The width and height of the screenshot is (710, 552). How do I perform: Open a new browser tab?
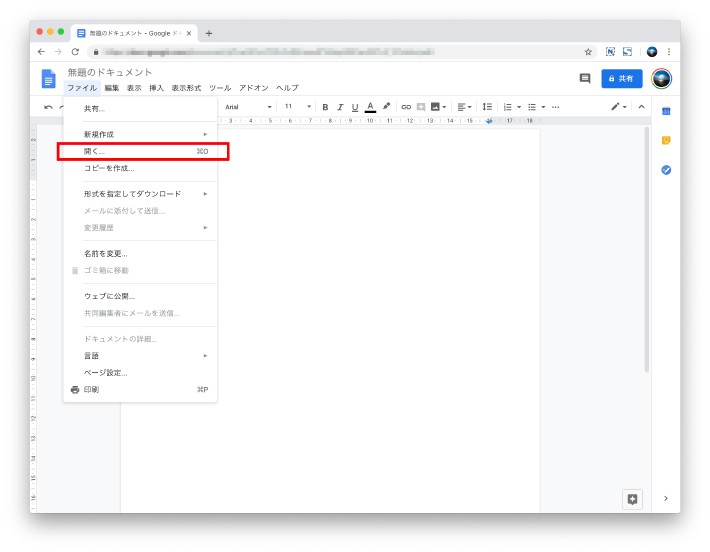pyautogui.click(x=209, y=33)
